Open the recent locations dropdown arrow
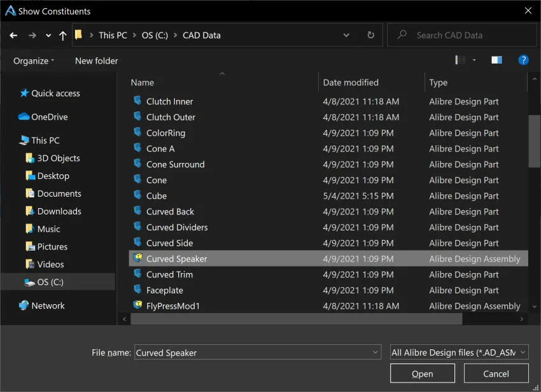 click(x=48, y=36)
